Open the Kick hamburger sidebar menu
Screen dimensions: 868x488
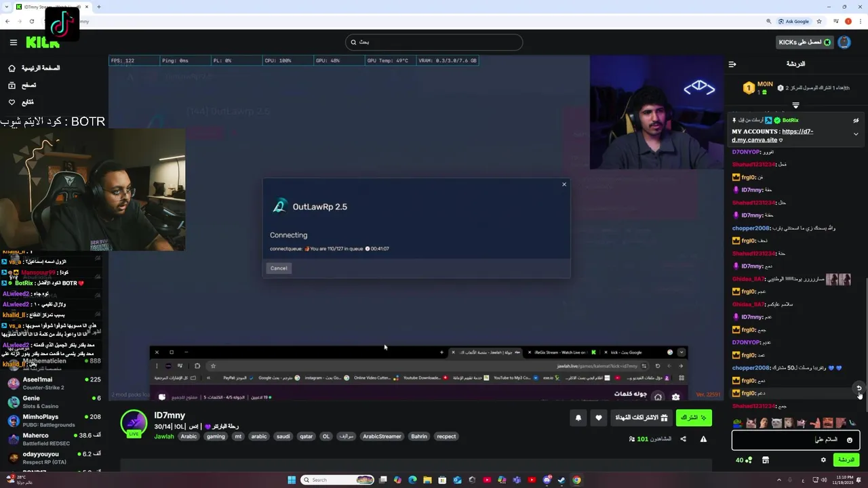(x=13, y=42)
